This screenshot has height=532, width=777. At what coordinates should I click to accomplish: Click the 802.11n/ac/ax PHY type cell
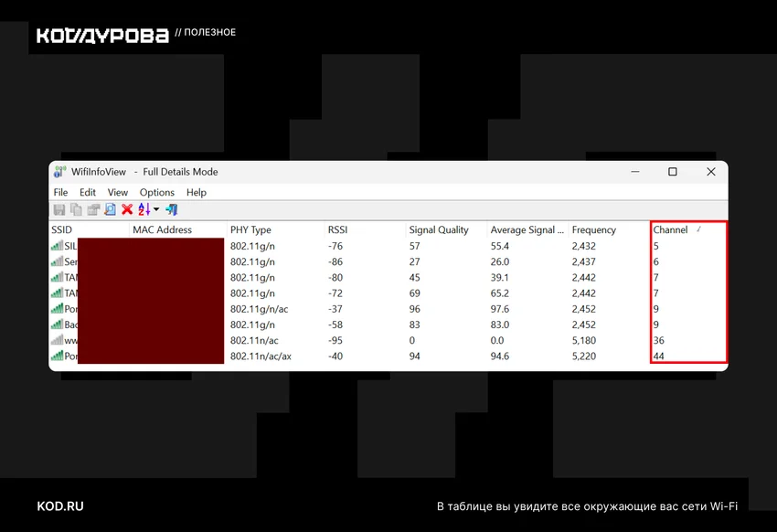pos(261,356)
